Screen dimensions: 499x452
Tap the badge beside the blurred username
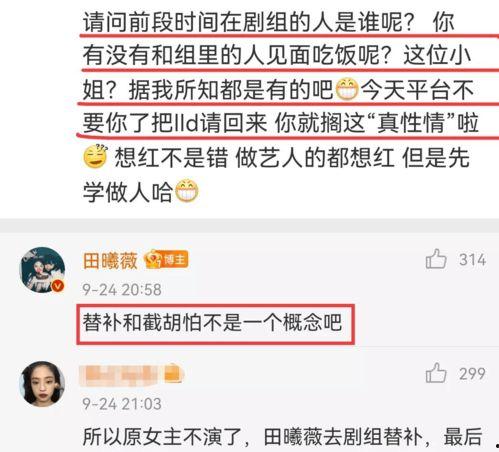click(x=174, y=373)
